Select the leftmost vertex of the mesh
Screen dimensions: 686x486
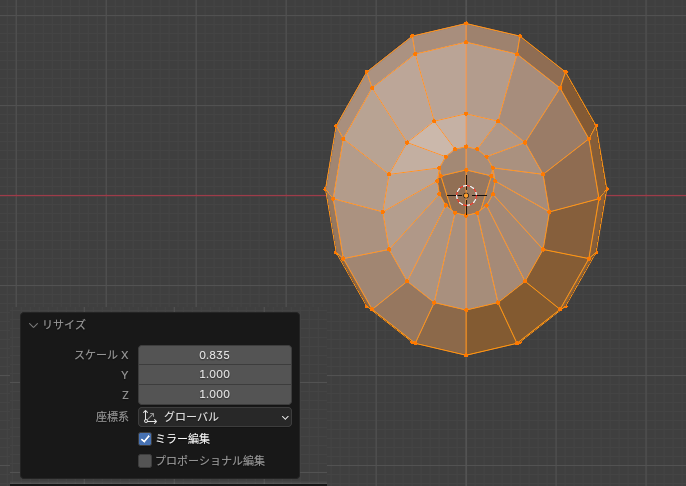(326, 189)
